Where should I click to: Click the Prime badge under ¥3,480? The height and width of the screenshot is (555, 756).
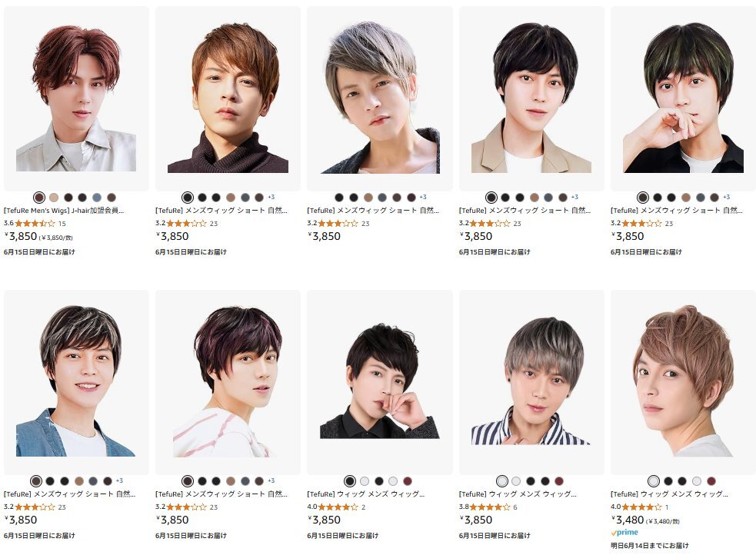(x=624, y=533)
